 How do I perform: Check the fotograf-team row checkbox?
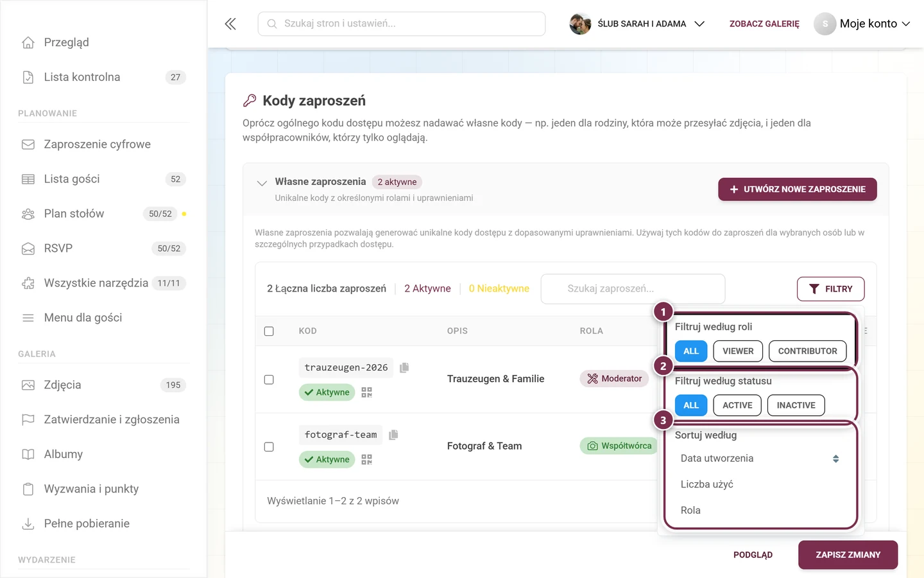click(x=269, y=447)
